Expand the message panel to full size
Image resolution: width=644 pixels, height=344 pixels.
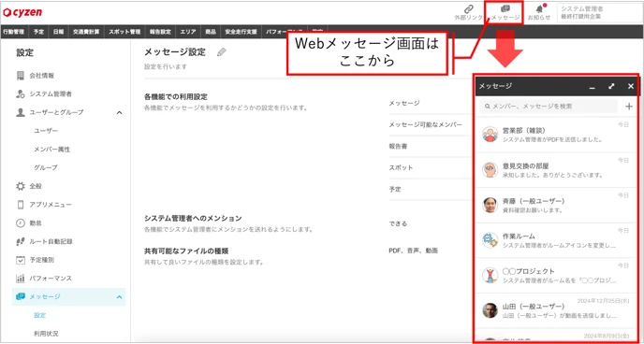(x=611, y=86)
